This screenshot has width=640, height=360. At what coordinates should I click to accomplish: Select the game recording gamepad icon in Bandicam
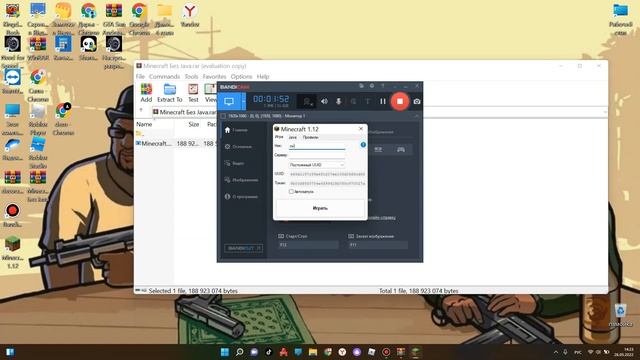click(x=401, y=149)
